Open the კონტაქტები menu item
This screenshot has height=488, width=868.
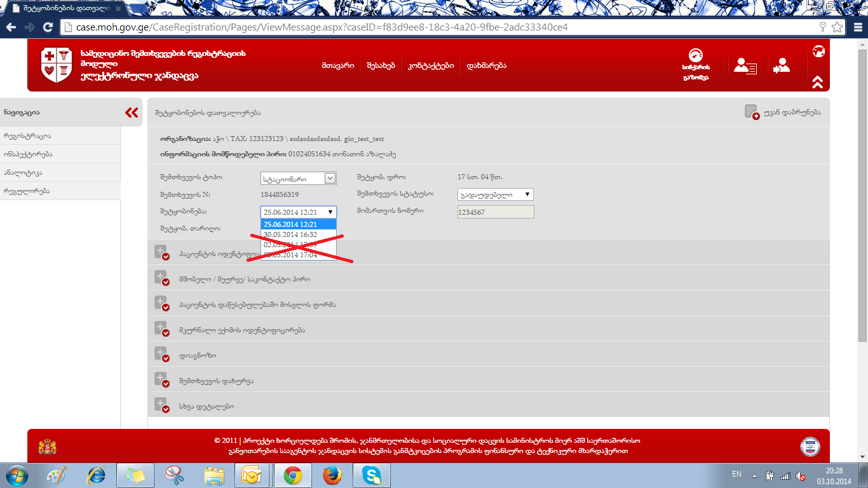pyautogui.click(x=430, y=65)
